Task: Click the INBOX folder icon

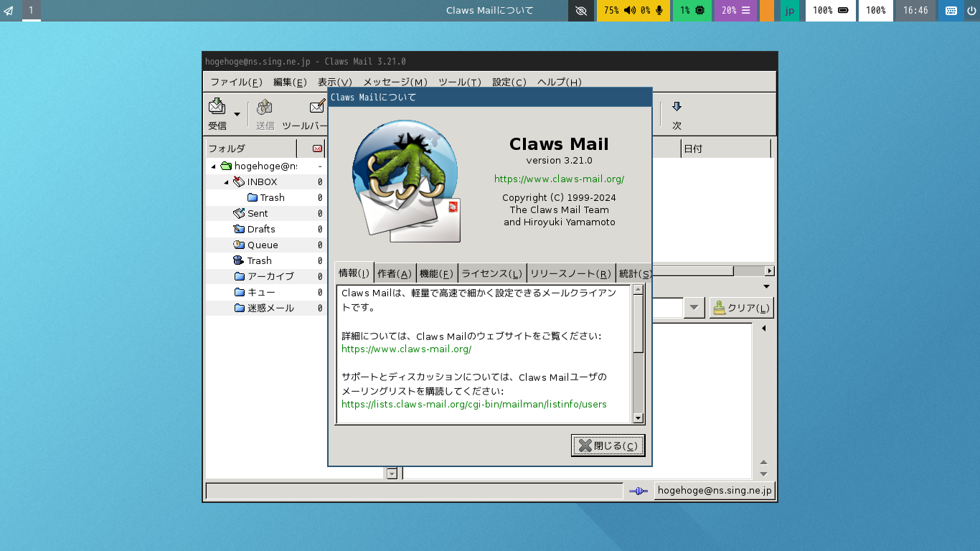Action: [239, 182]
